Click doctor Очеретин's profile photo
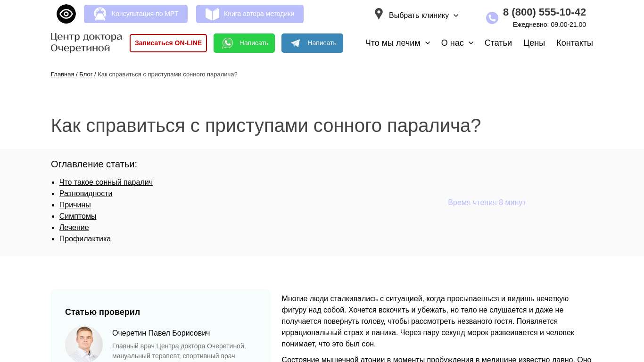 (84, 344)
